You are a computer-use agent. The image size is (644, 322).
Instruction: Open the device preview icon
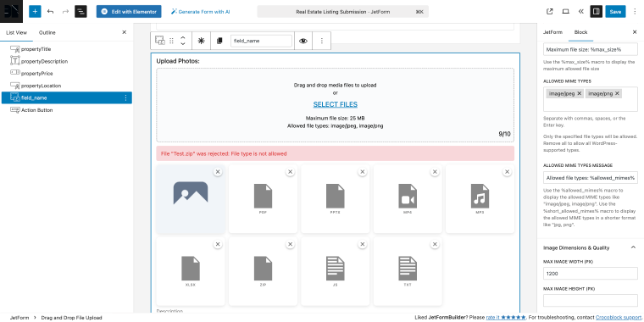(565, 12)
